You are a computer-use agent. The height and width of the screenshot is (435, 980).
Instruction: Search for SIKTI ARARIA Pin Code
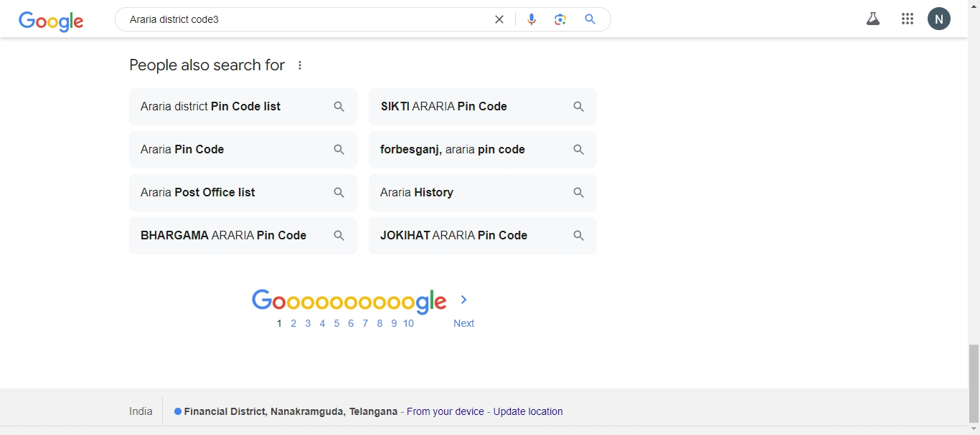click(483, 107)
